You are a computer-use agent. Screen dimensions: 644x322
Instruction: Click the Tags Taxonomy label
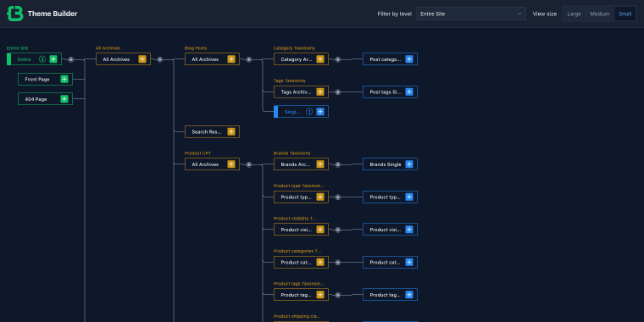(x=290, y=80)
